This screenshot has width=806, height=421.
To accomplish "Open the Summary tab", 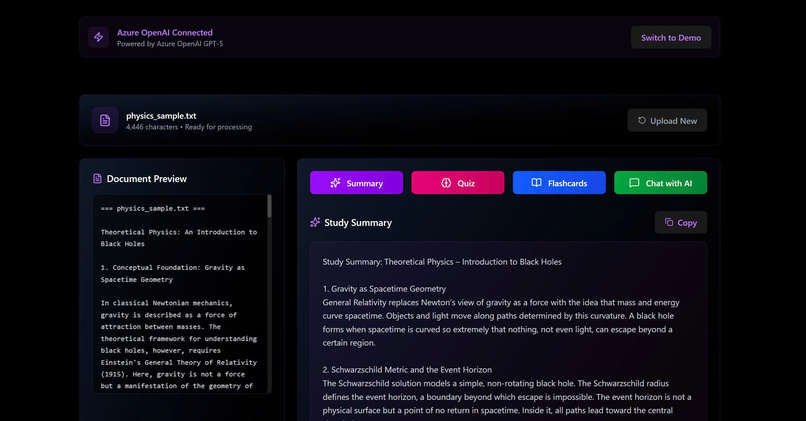I will click(356, 183).
